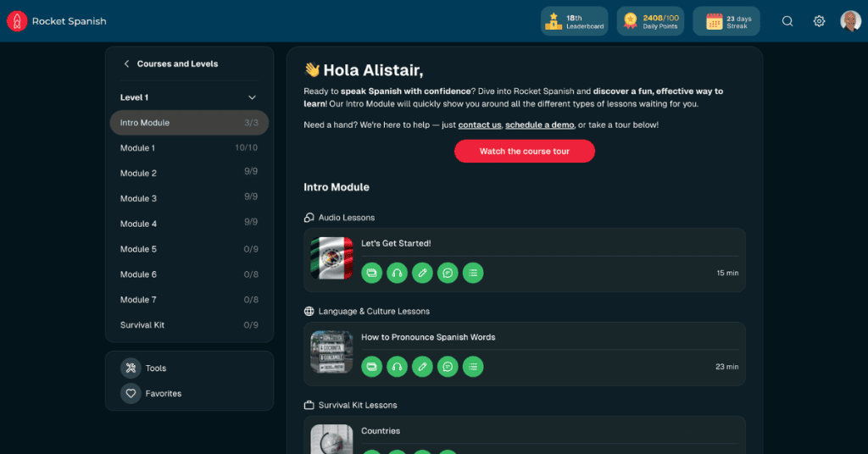Open Module 1 in sidebar

tap(189, 147)
